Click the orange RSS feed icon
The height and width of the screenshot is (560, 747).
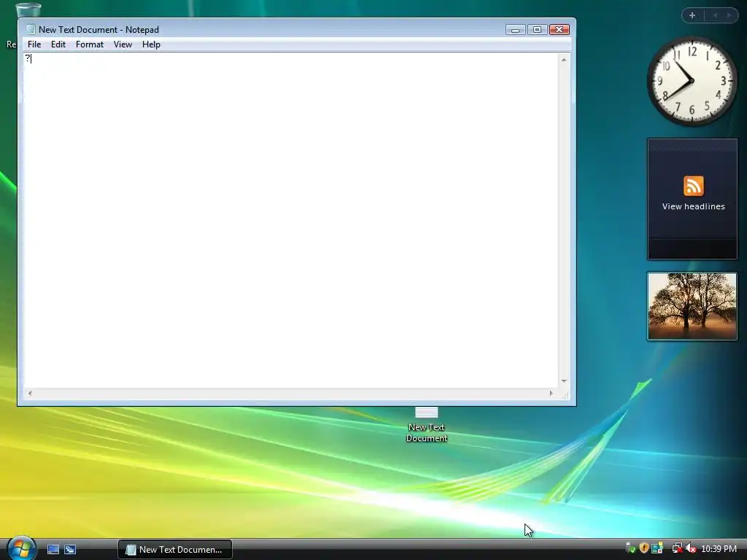693,186
